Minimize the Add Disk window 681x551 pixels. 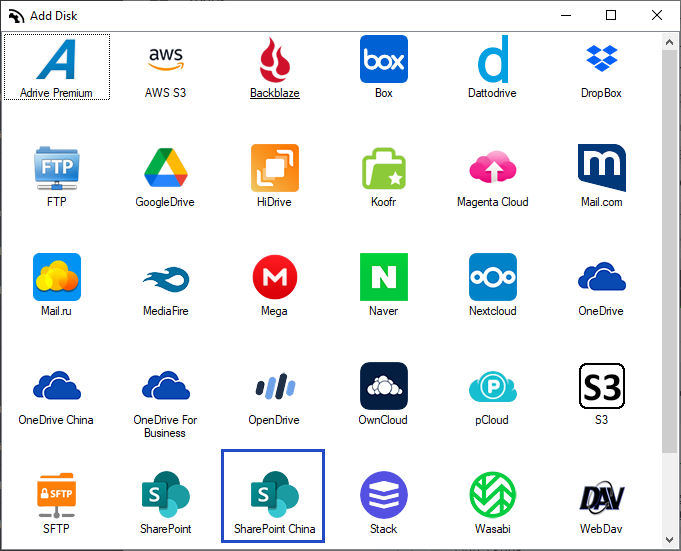coord(566,16)
